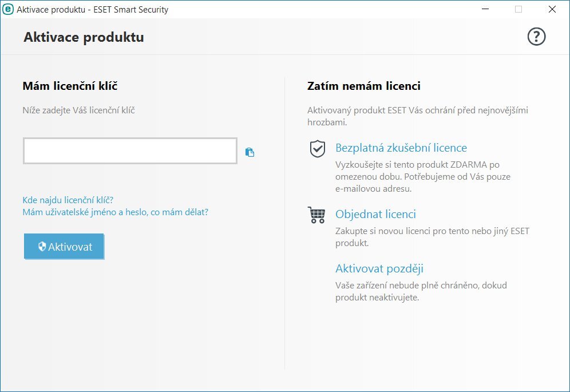Minimize the ESET activation window

coord(484,9)
